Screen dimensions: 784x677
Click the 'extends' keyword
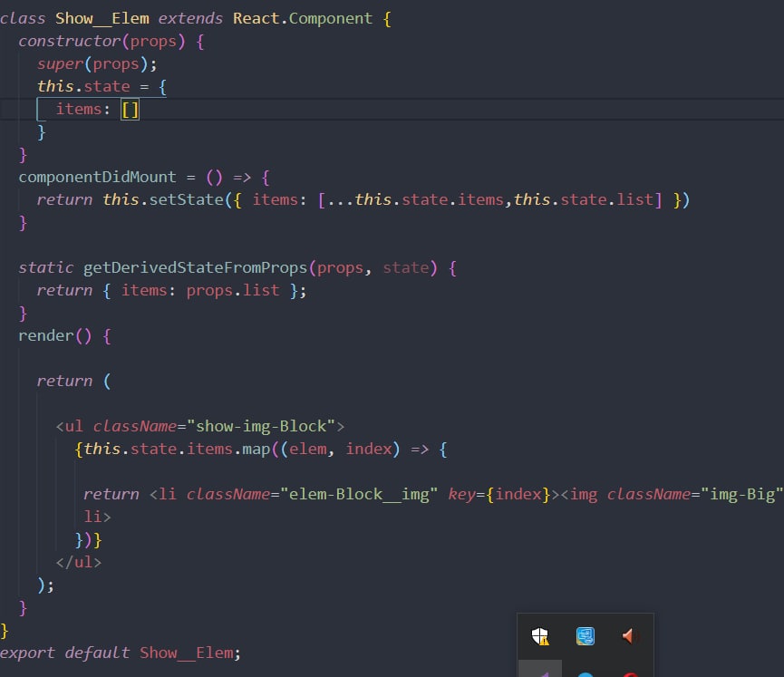190,18
